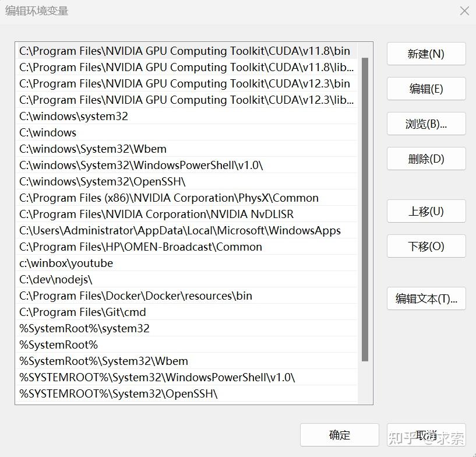
Task: Cancel the dialog with 取消
Action: click(426, 435)
